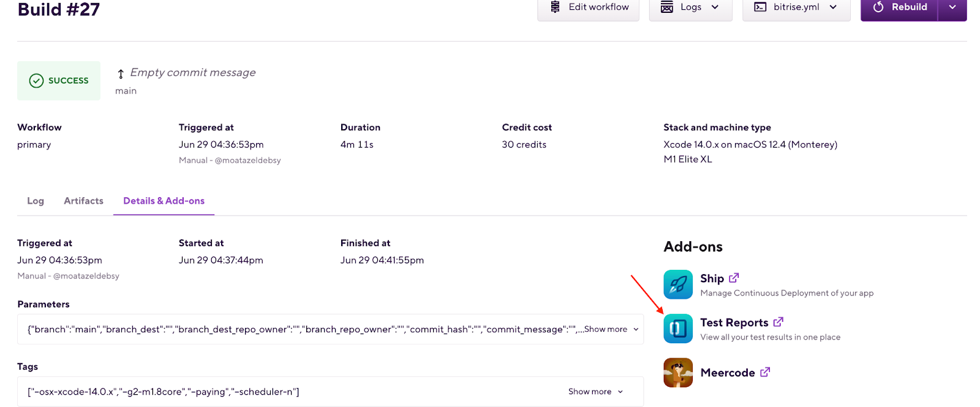Click 'Jun 29 04:36:53pm' in the summary row
The height and width of the screenshot is (407, 980).
[221, 144]
